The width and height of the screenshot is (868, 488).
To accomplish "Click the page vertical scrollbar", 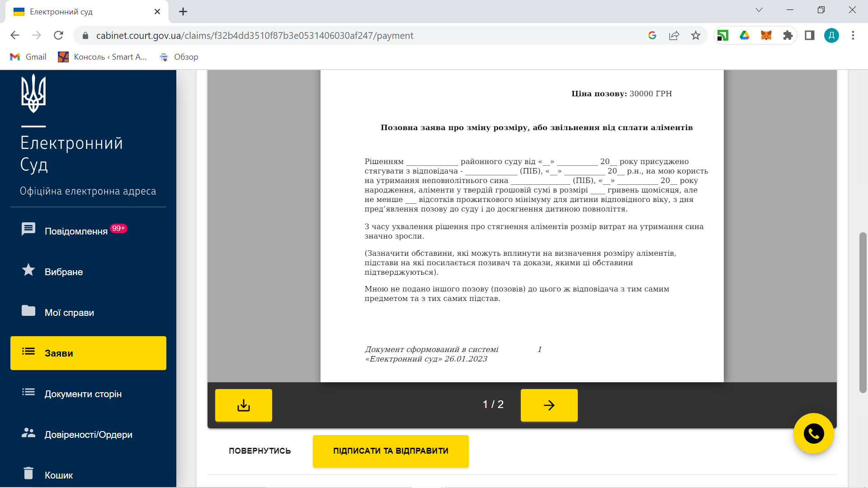I will (863, 312).
